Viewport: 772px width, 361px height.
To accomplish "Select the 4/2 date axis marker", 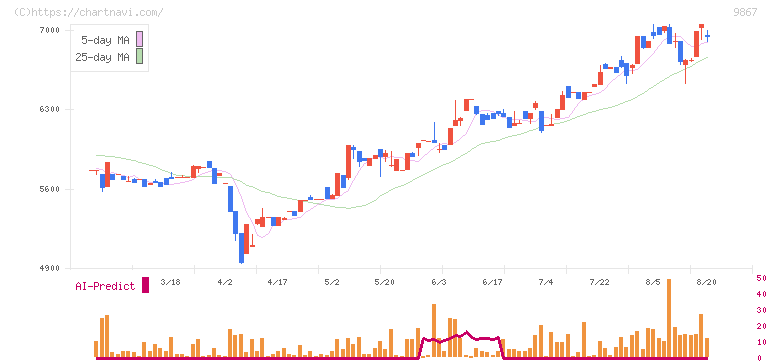I will click(x=225, y=282).
